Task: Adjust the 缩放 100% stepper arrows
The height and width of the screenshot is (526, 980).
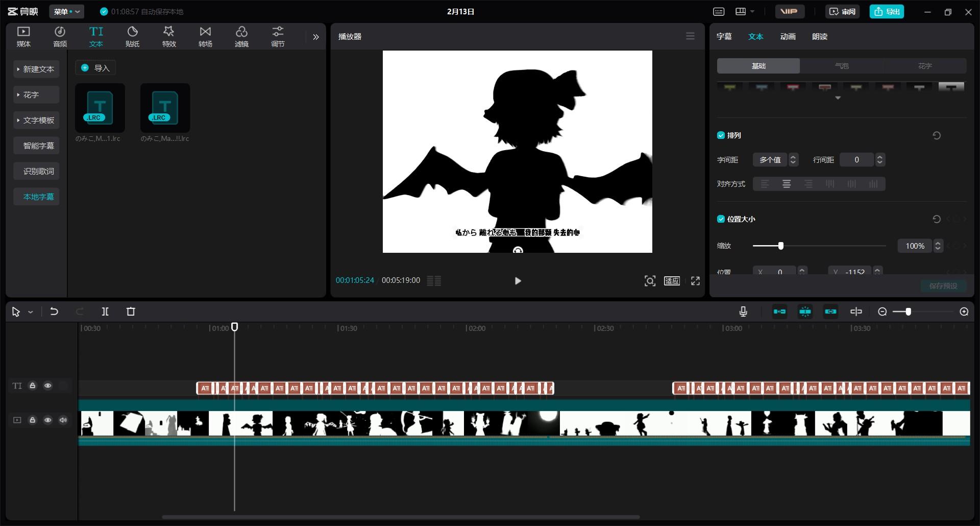Action: (x=938, y=246)
